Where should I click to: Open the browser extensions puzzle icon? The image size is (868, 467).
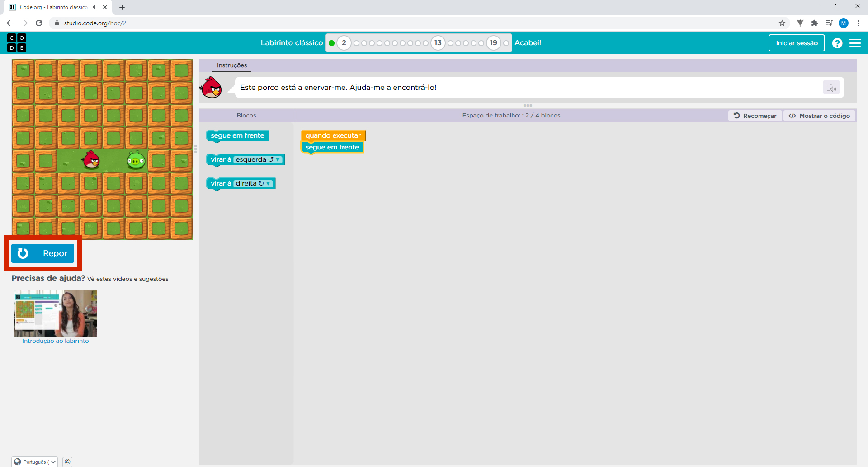pyautogui.click(x=815, y=23)
